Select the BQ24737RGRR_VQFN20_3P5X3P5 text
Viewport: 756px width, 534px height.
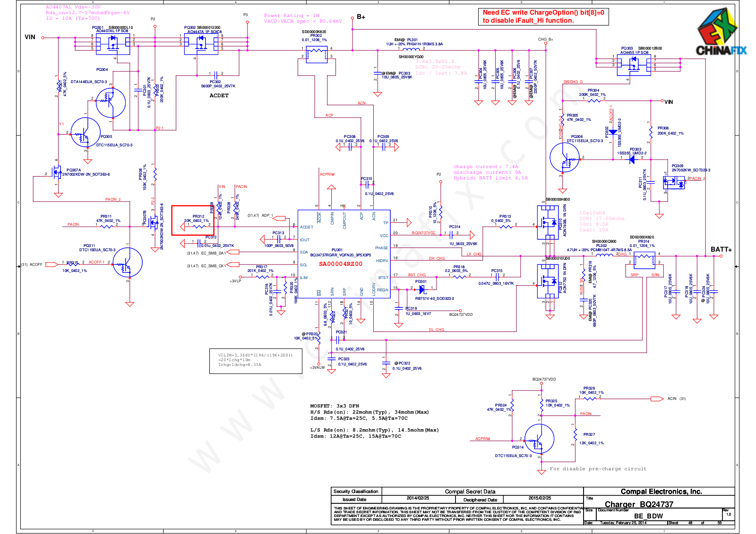(x=341, y=255)
